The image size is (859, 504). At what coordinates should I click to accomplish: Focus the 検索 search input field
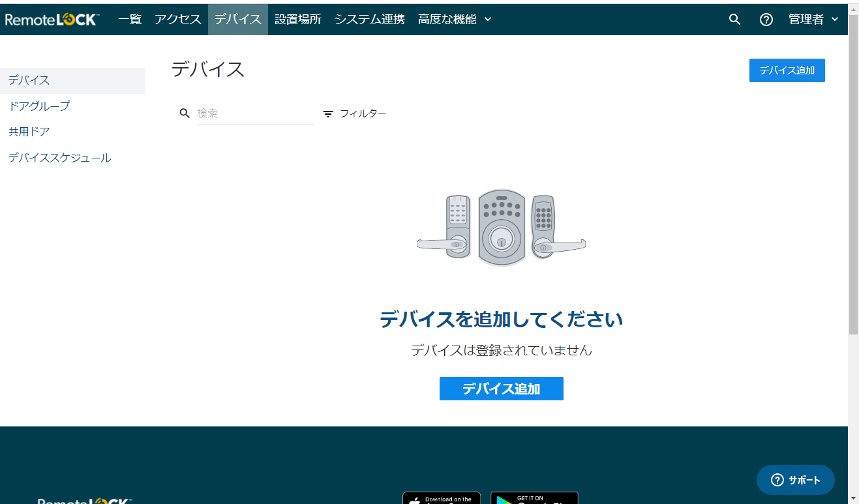point(256,113)
